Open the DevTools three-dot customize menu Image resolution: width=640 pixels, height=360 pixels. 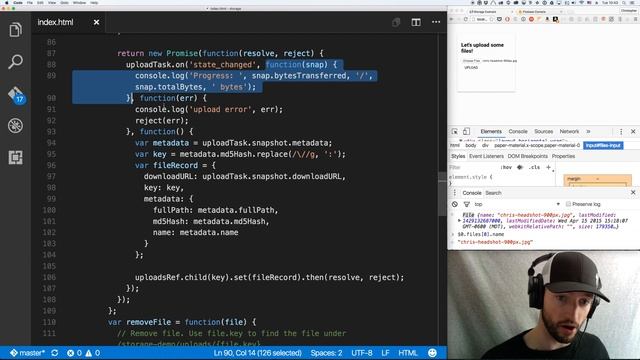[x=621, y=131]
